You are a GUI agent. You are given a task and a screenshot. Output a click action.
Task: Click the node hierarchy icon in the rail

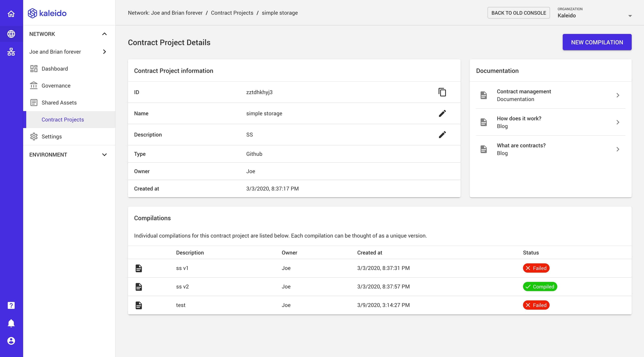pos(11,52)
